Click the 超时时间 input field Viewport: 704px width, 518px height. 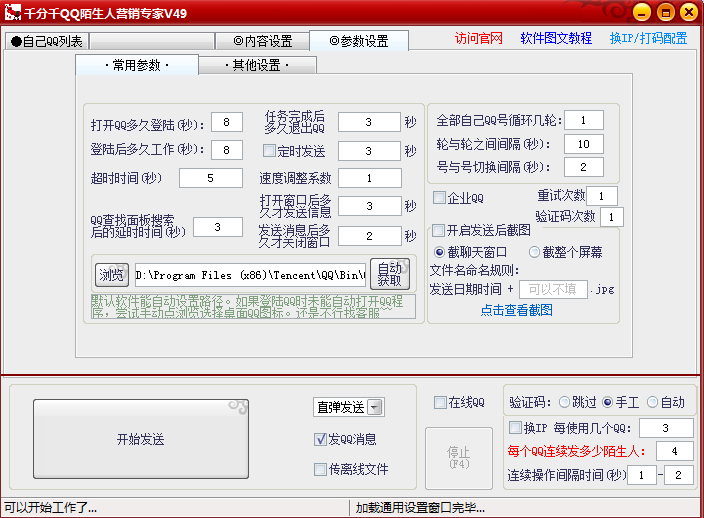click(x=211, y=178)
